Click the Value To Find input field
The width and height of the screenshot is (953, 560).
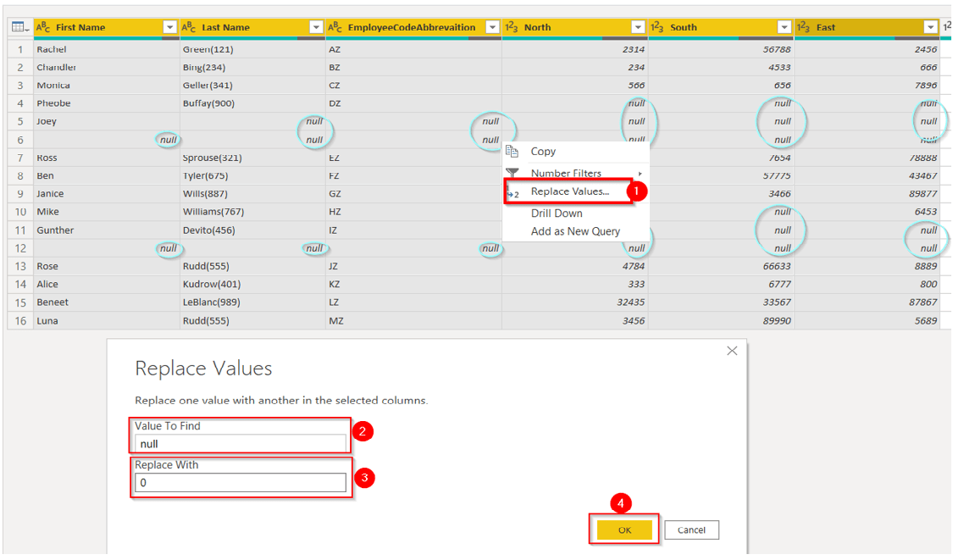(240, 444)
